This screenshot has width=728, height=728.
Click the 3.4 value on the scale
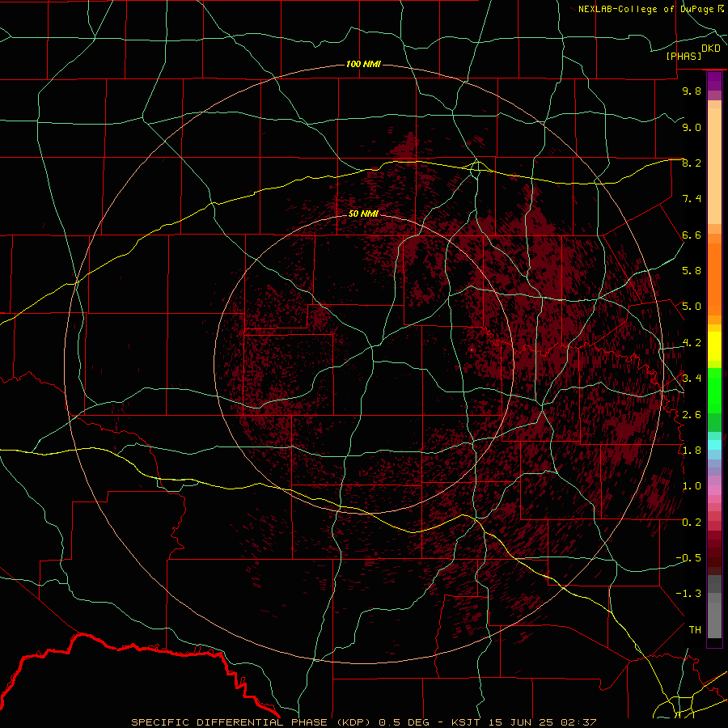click(x=692, y=379)
